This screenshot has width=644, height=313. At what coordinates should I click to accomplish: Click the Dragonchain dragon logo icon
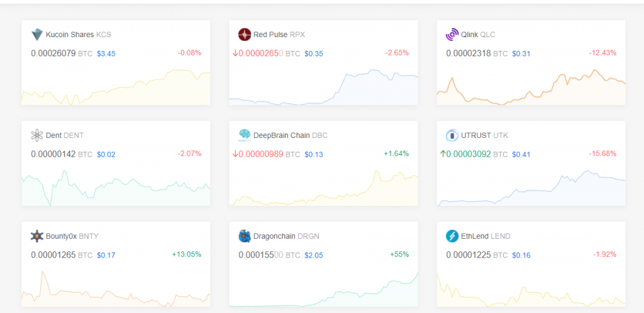coord(245,236)
